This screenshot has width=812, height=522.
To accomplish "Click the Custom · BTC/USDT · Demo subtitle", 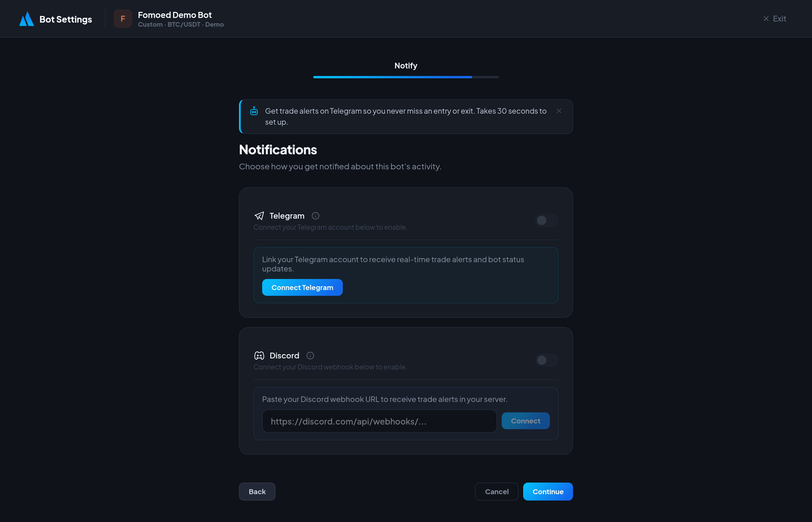I will tap(181, 24).
